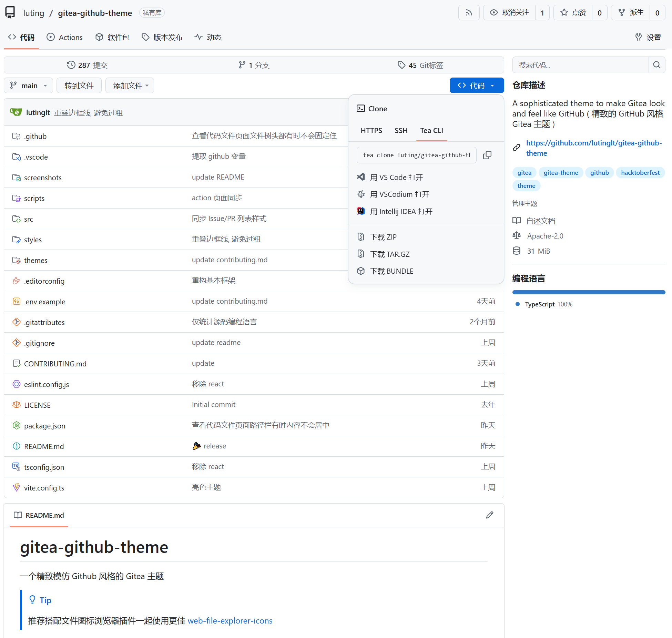The width and height of the screenshot is (672, 638).
Task: Click the search code magnifier icon
Action: (656, 65)
